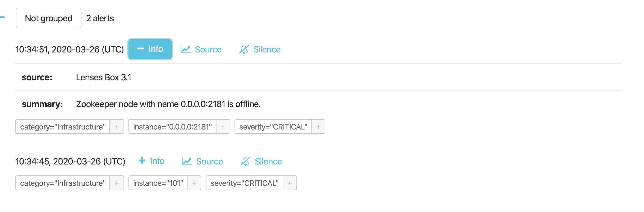Click the muted bell icon in second alert
644x212 pixels.
click(x=245, y=161)
